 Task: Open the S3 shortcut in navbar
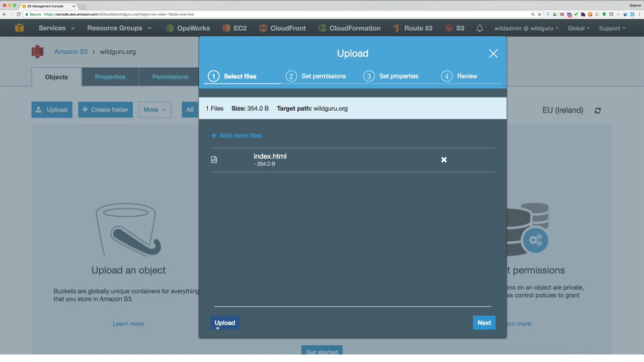click(455, 28)
